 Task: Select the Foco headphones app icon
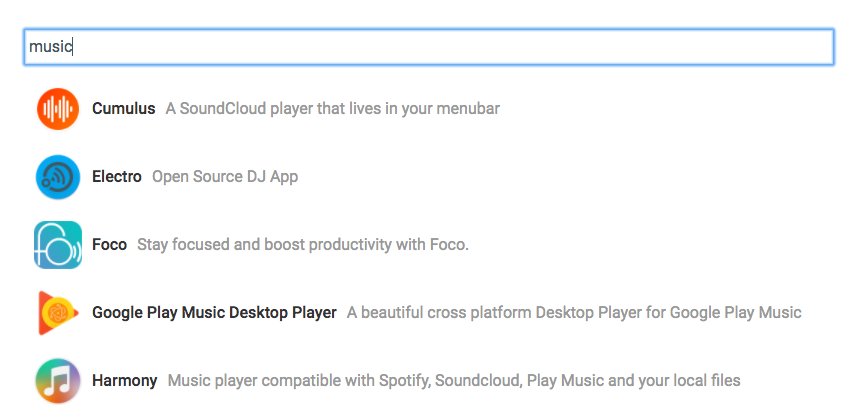click(58, 244)
